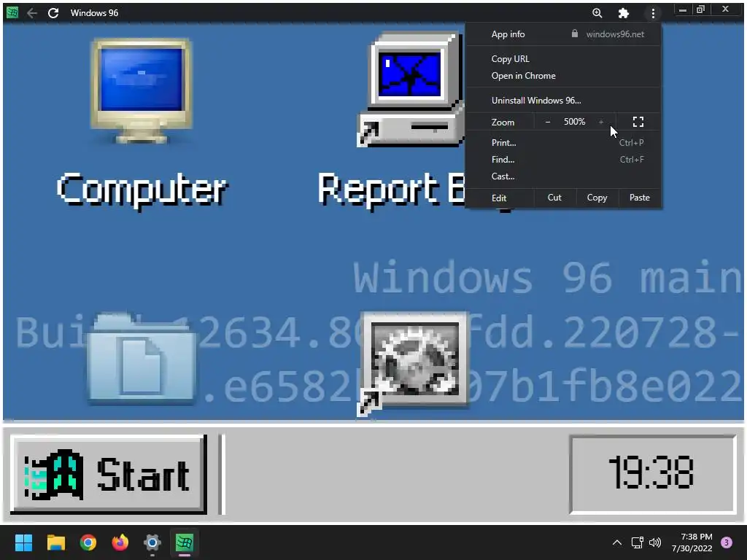Click the Windows 96 app icon in title bar
Image resolution: width=747 pixels, height=560 pixels.
point(12,12)
